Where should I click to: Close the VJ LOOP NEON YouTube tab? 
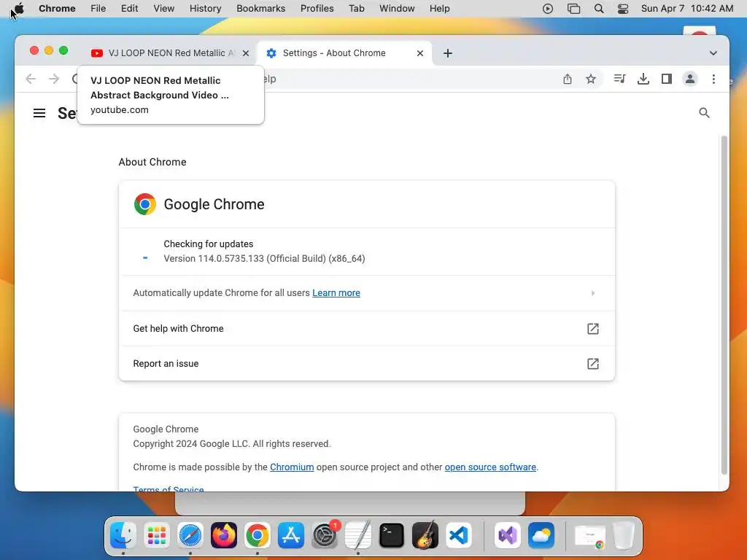click(x=245, y=53)
